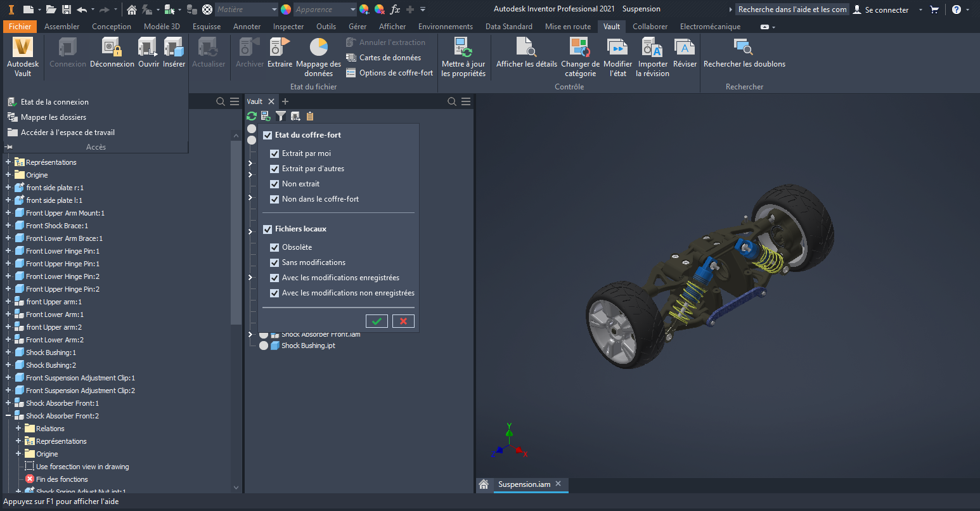Switch to the Inspecter ribbon tab
Viewport: 980px width, 511px height.
pyautogui.click(x=288, y=27)
